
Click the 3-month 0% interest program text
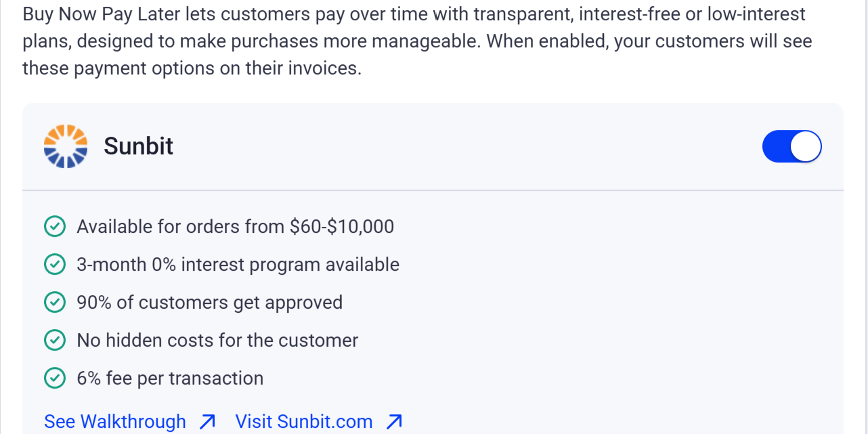pyautogui.click(x=238, y=264)
